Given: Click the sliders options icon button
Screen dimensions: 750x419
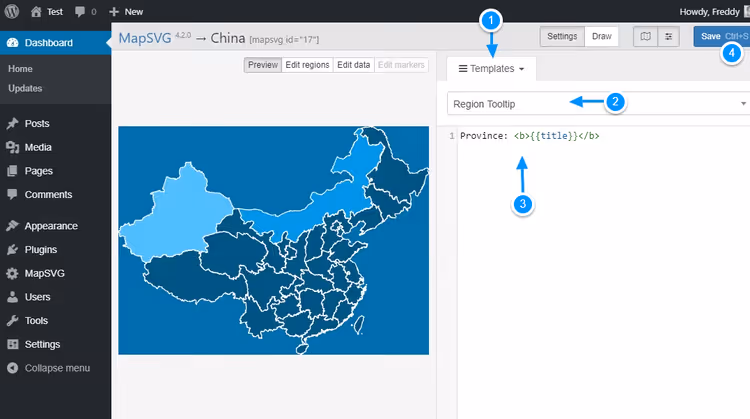Looking at the screenshot, I should point(669,36).
